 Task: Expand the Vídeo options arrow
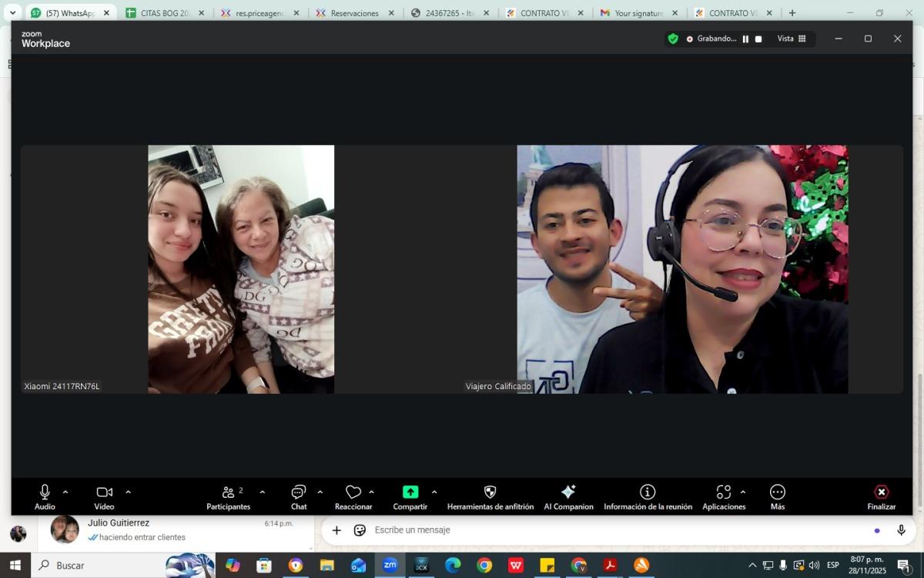pyautogui.click(x=128, y=492)
